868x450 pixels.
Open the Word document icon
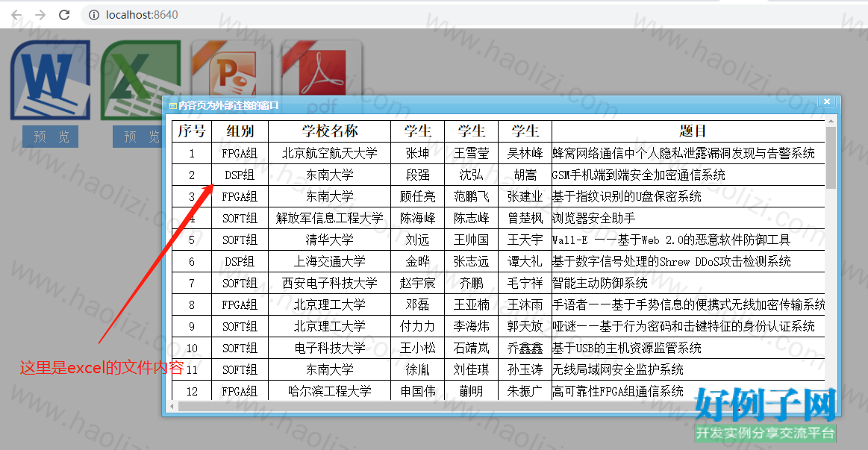tap(50, 80)
